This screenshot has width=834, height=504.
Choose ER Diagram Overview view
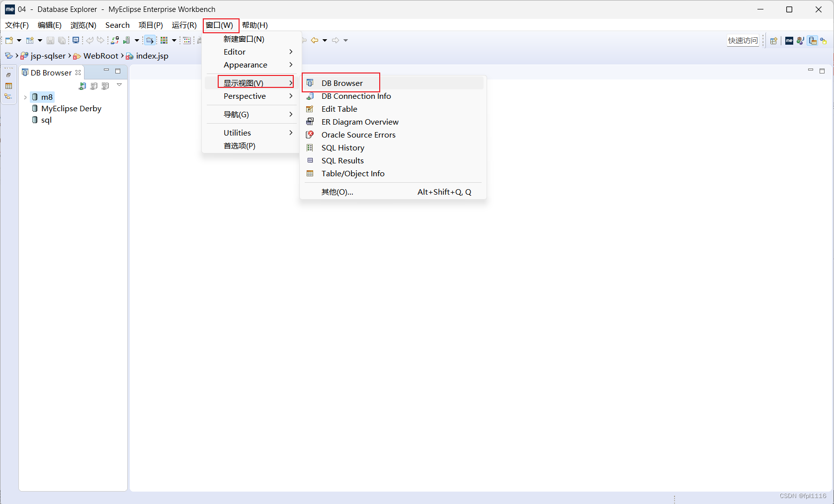[393, 122]
